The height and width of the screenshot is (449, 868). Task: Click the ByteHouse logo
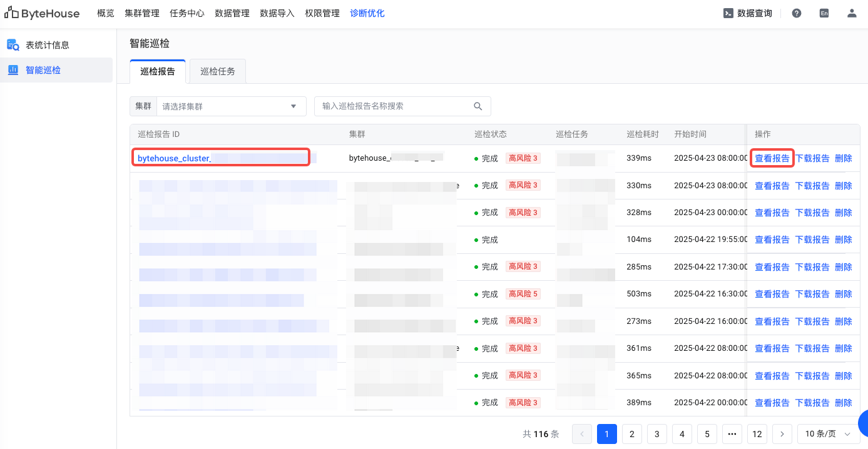pyautogui.click(x=42, y=13)
